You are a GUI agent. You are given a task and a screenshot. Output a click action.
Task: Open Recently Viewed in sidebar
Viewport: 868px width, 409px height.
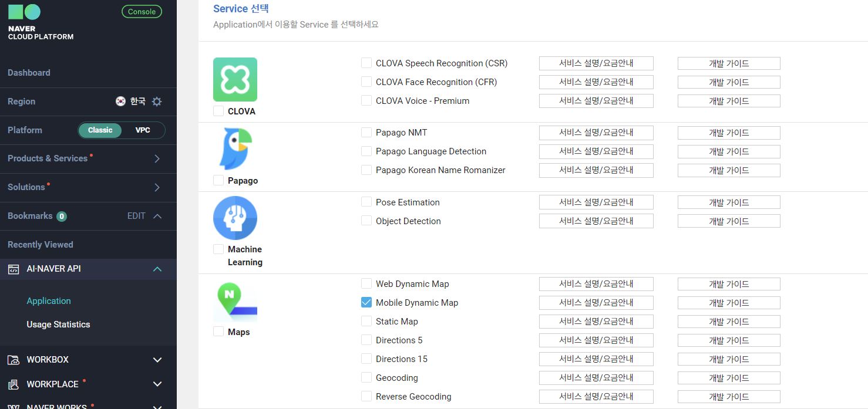click(x=41, y=245)
